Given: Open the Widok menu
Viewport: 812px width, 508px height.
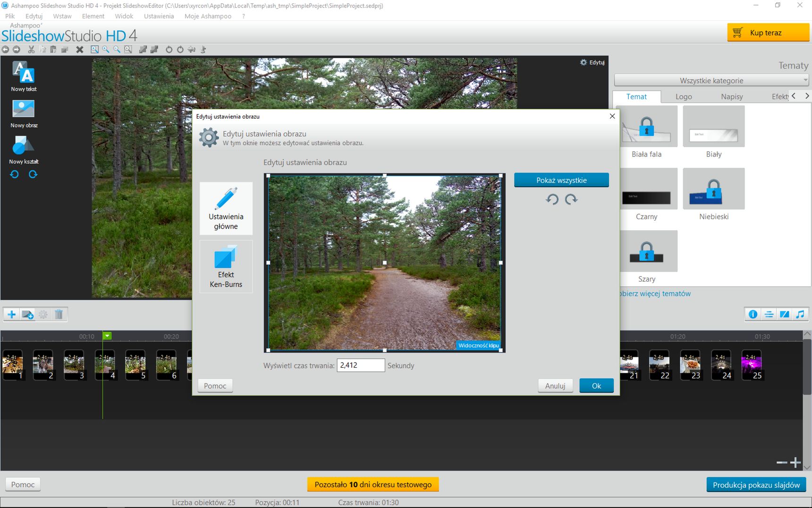Looking at the screenshot, I should (x=124, y=16).
